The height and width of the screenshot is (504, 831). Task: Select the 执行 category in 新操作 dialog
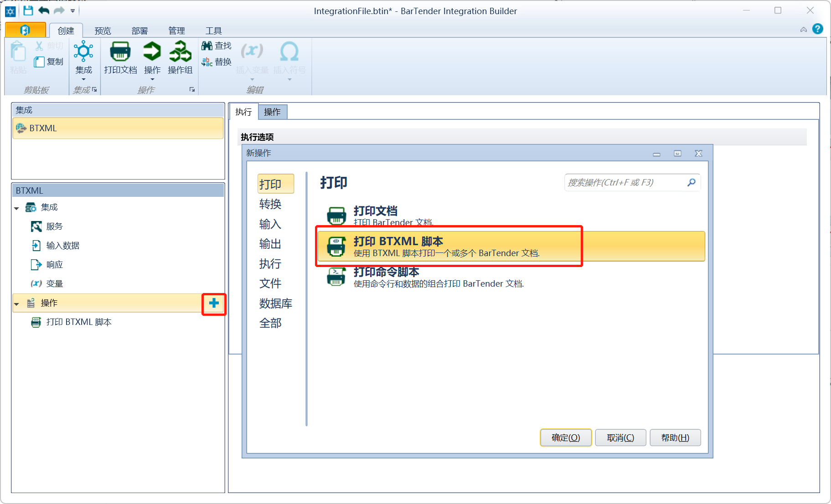click(270, 264)
